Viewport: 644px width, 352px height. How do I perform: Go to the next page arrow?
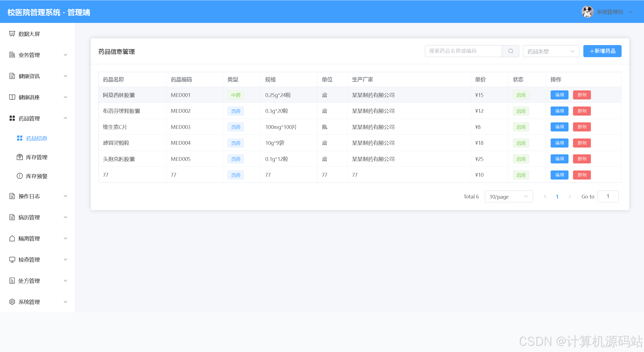(x=570, y=196)
